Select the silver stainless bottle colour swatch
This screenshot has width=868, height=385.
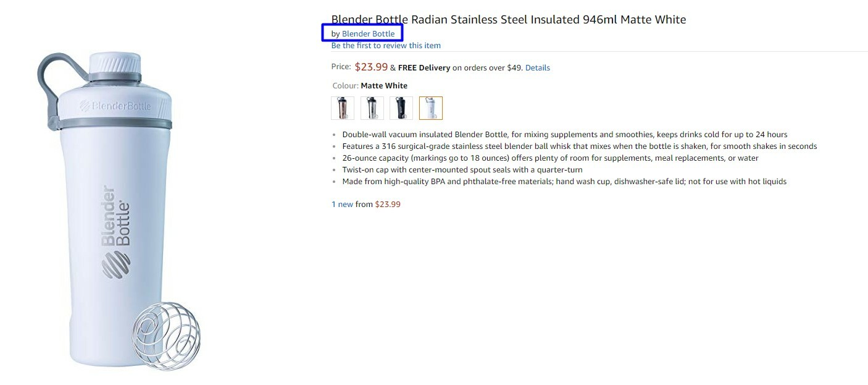pyautogui.click(x=372, y=108)
